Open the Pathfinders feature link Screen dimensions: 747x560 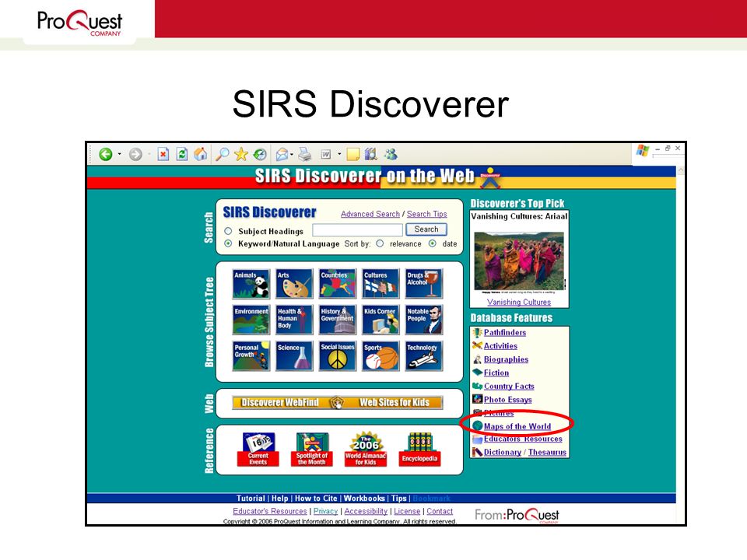(505, 332)
